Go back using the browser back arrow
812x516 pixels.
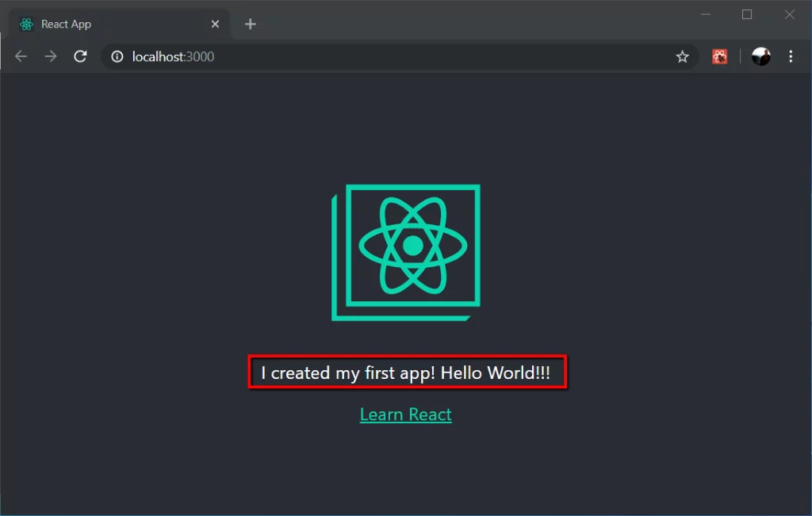point(21,56)
